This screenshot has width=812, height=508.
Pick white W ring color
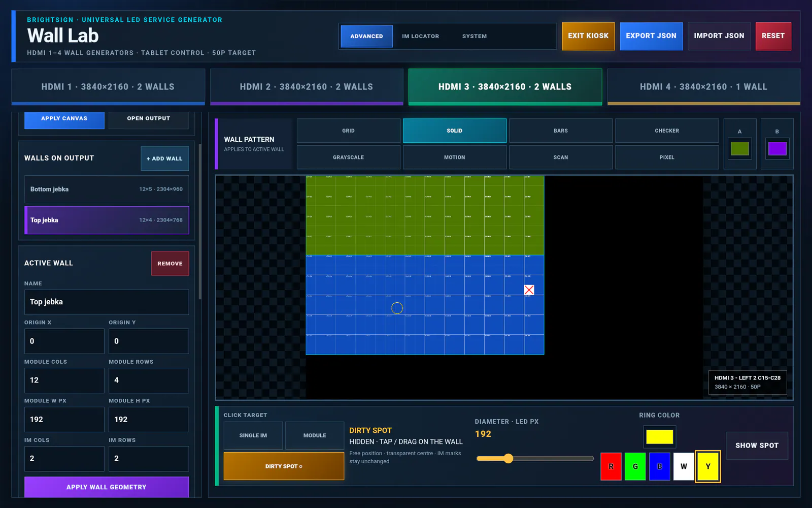684,466
